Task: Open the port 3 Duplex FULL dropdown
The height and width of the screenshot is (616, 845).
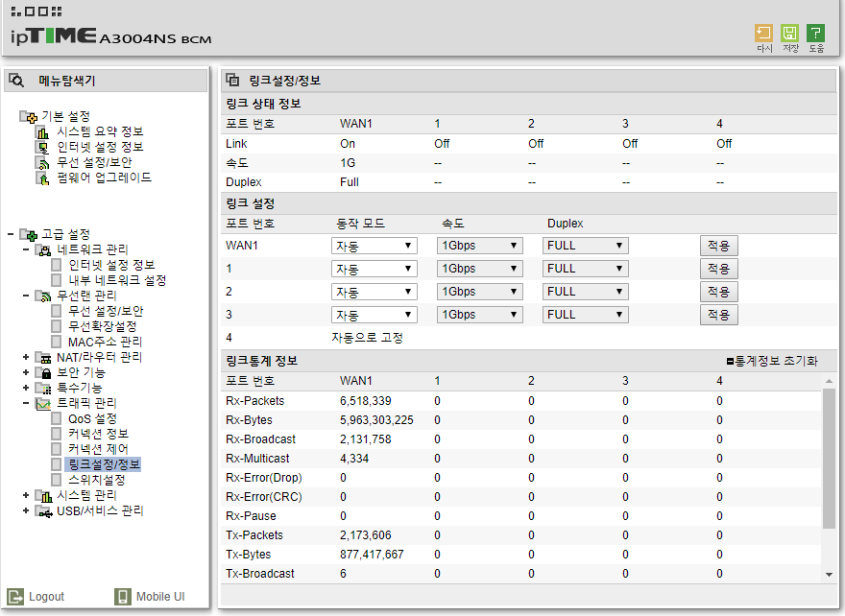Action: click(585, 315)
